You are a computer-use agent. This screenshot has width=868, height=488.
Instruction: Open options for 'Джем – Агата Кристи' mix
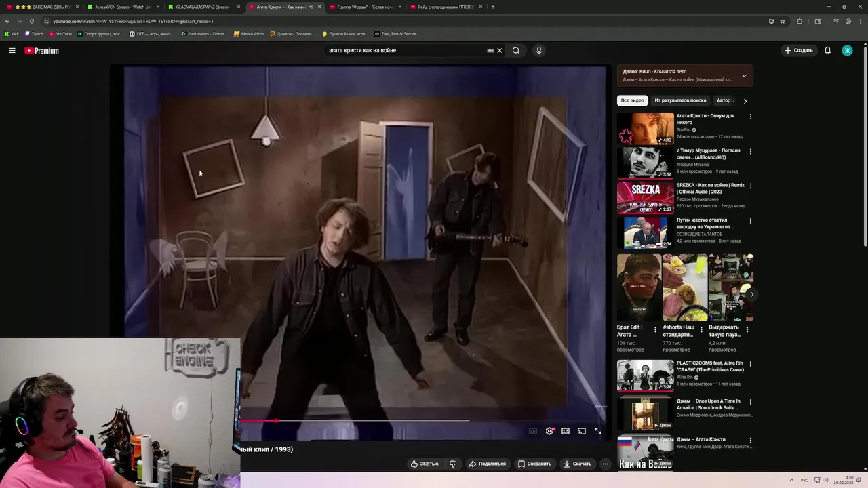click(x=750, y=440)
